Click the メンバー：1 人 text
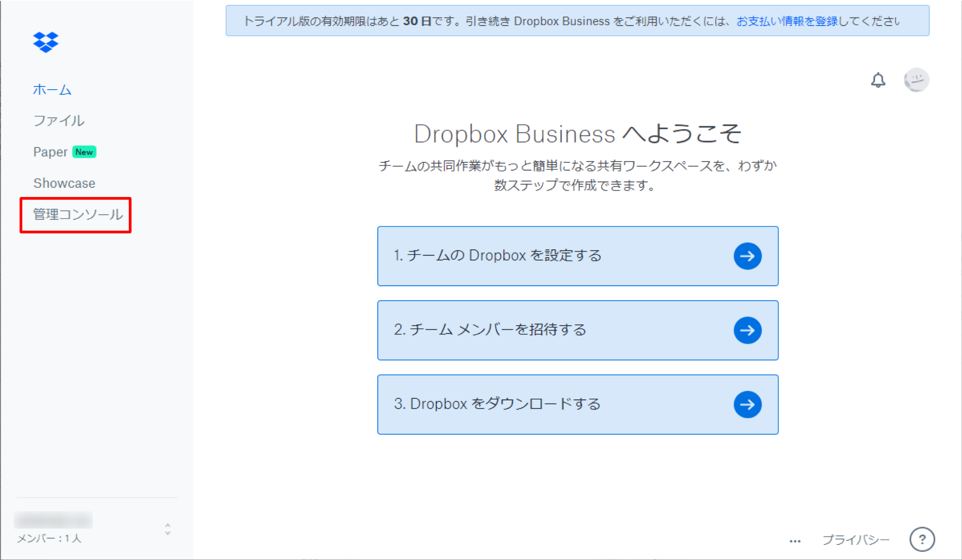The height and width of the screenshot is (560, 962). click(49, 539)
